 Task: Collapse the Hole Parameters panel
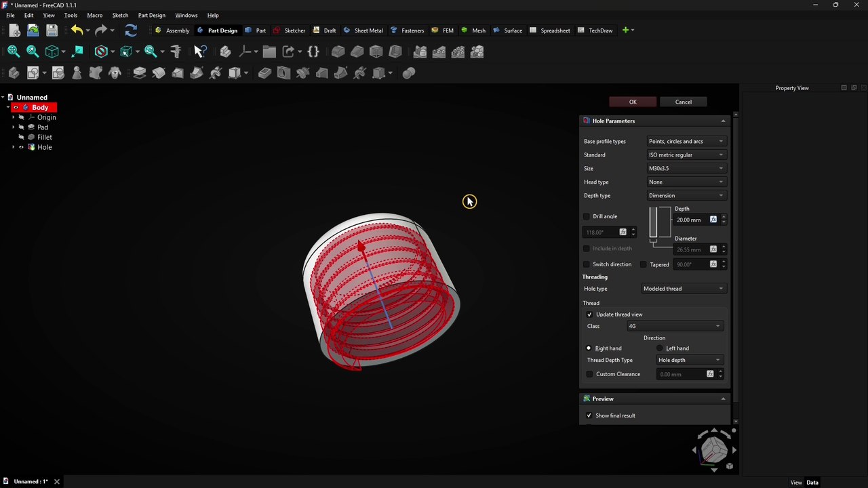click(x=723, y=121)
